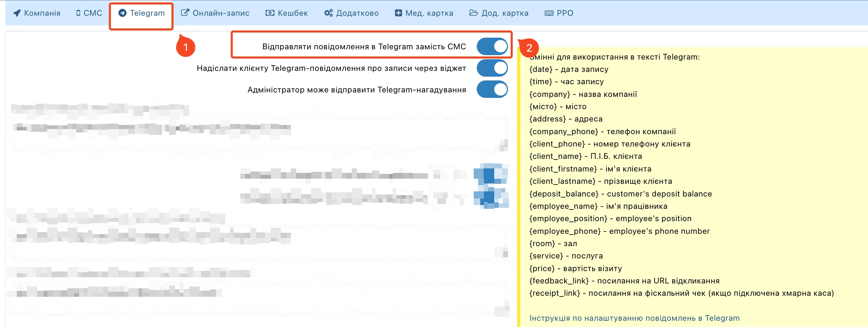Click the {employee_position} variable line
868x330 pixels.
(x=610, y=218)
